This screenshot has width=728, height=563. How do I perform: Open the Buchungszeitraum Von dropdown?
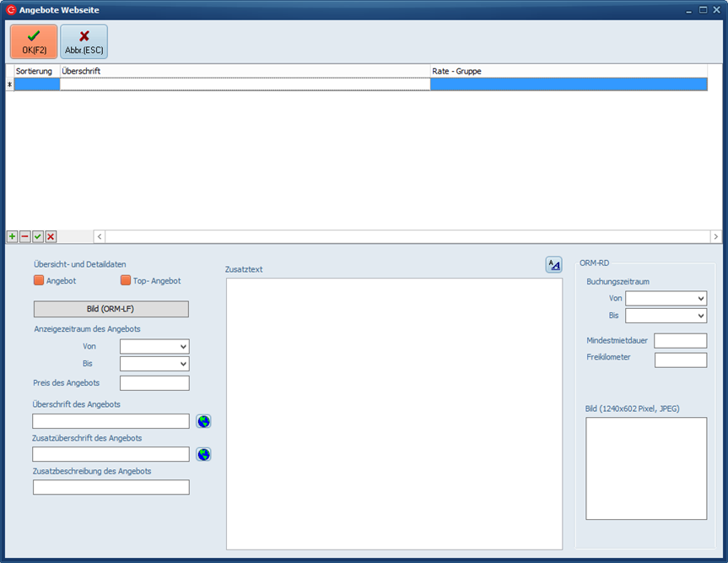pos(700,299)
